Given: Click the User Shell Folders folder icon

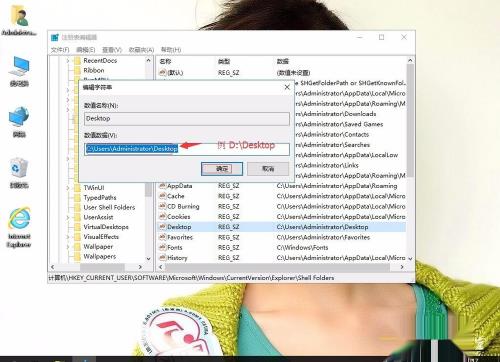Looking at the screenshot, I should point(77,207).
